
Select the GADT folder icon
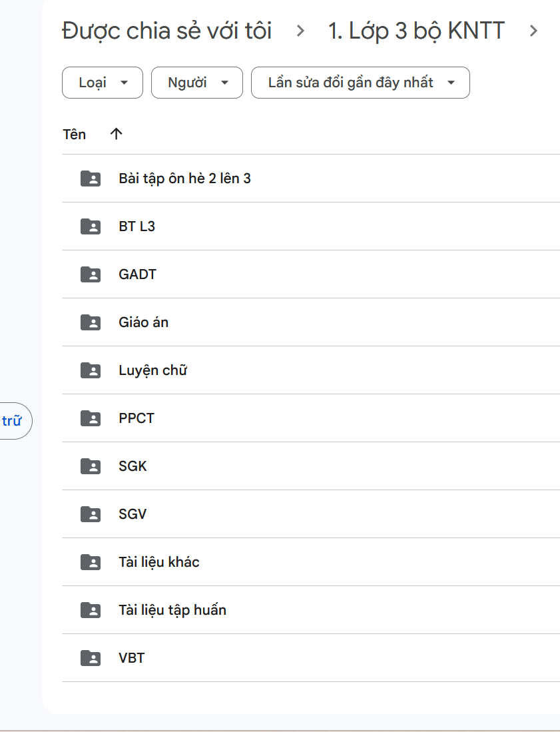[x=91, y=274]
